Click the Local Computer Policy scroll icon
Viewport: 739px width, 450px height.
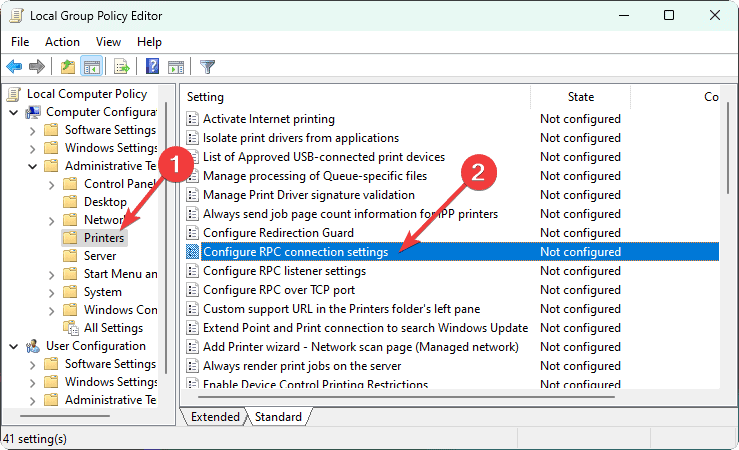14,94
